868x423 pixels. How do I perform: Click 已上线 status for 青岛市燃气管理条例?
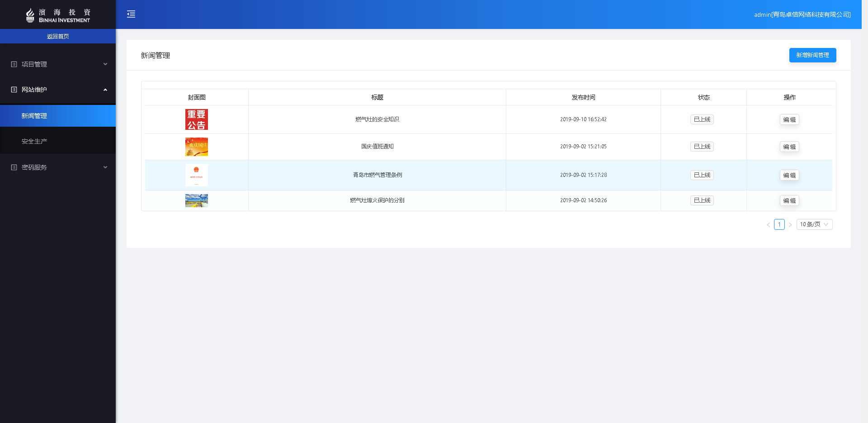coord(702,175)
